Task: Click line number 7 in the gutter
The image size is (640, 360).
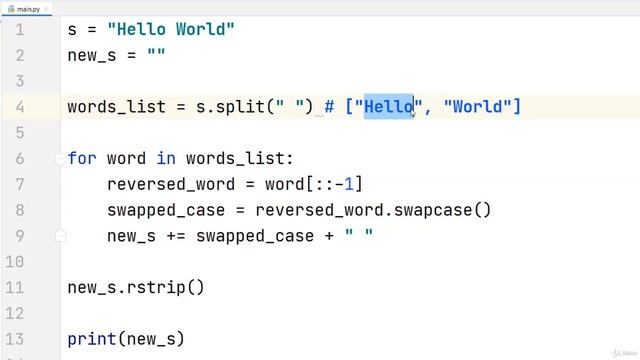Action: pos(20,184)
